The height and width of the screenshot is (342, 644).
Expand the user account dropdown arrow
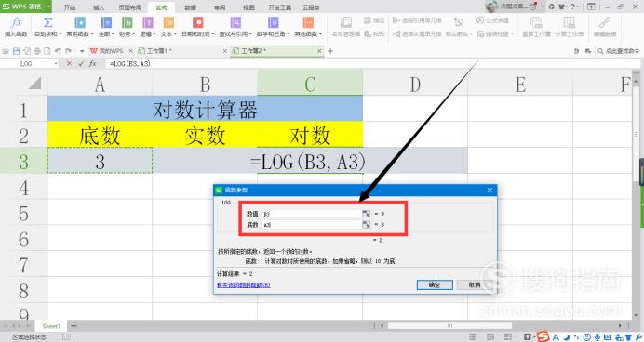(543, 7)
